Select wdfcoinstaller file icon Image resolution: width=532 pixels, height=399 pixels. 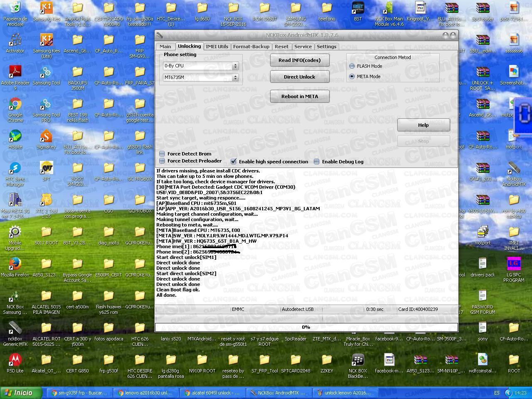click(x=483, y=363)
